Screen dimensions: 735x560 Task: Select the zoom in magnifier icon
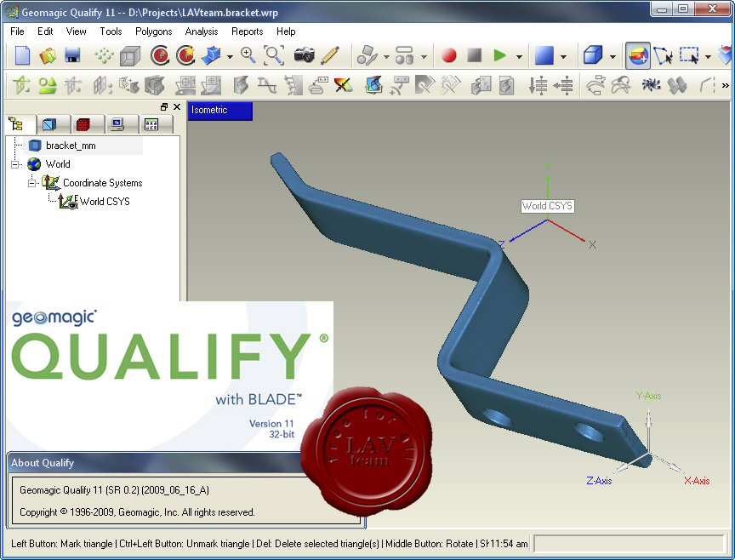[x=248, y=55]
